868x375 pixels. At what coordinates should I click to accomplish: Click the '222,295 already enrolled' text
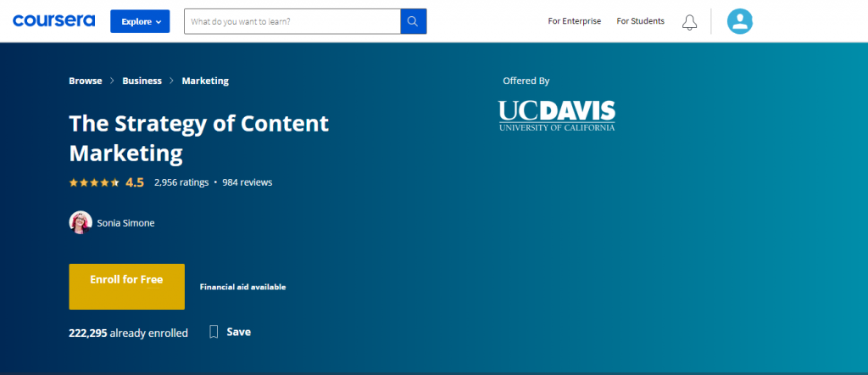click(x=129, y=333)
